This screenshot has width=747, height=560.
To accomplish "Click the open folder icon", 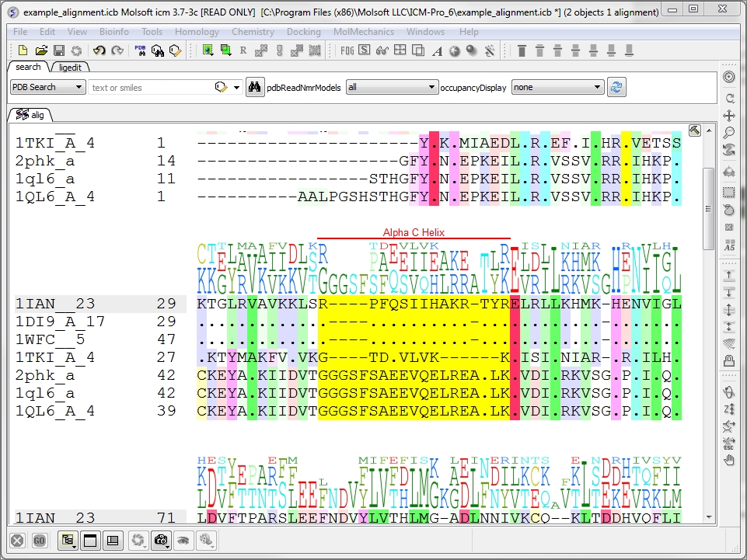I will click(x=41, y=50).
